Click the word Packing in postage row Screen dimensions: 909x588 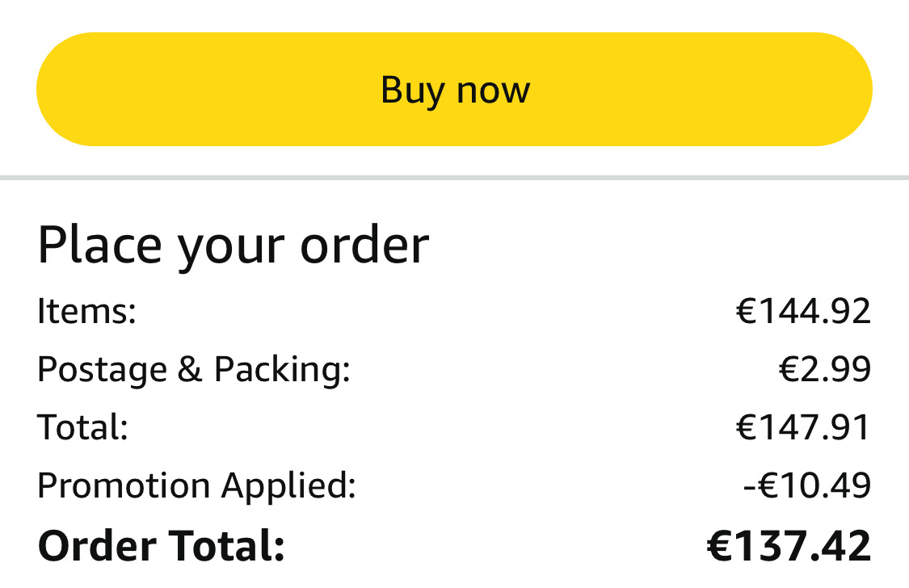282,371
